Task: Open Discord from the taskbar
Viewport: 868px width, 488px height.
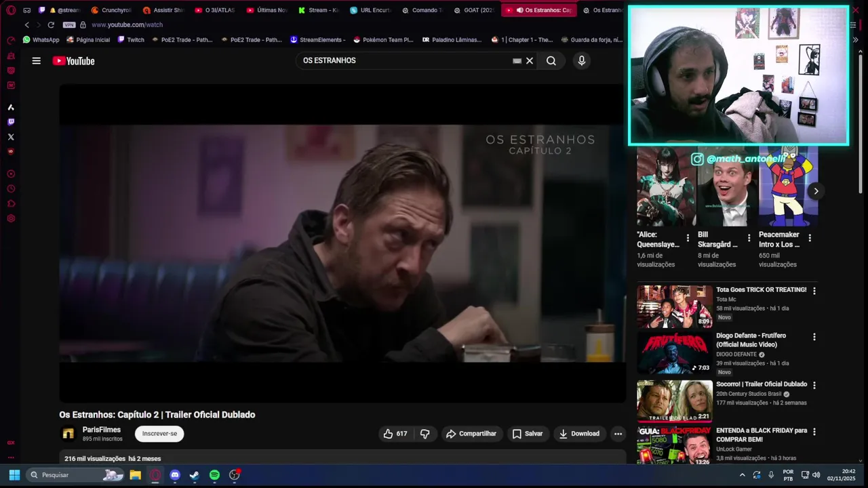Action: [175, 475]
